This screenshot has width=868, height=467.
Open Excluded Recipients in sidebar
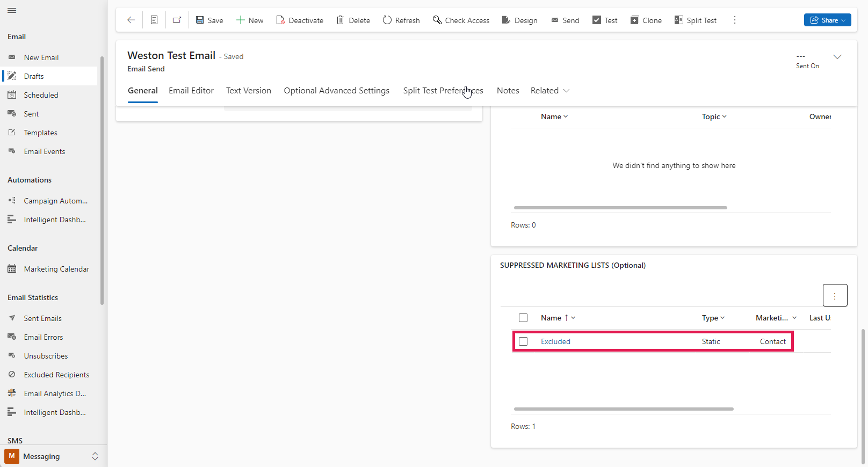point(50,375)
